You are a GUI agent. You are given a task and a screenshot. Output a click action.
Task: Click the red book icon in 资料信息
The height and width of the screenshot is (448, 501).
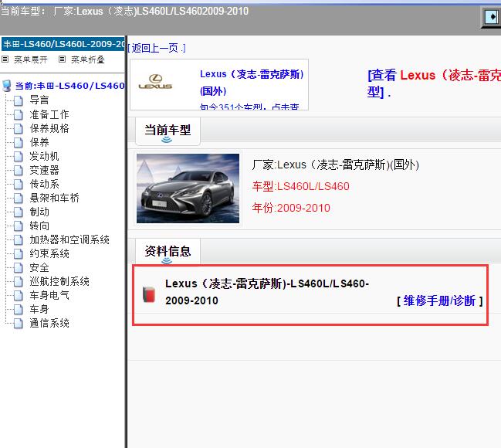pyautogui.click(x=149, y=294)
